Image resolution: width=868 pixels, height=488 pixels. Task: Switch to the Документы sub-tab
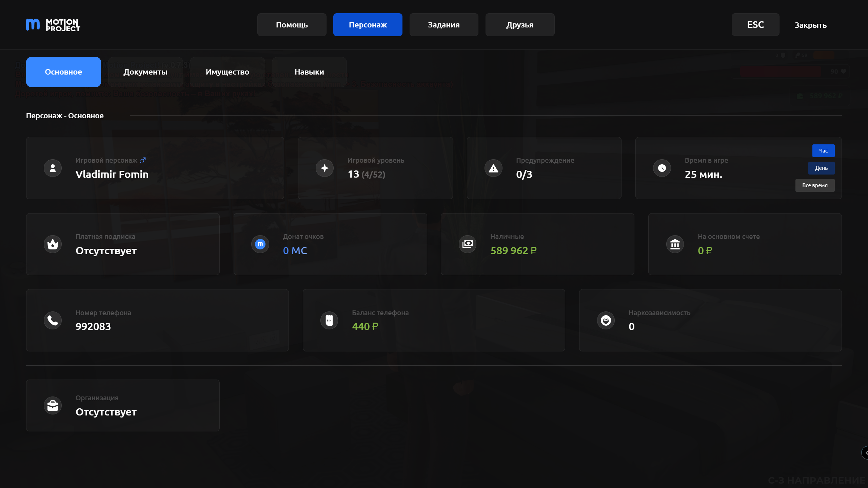pos(145,72)
